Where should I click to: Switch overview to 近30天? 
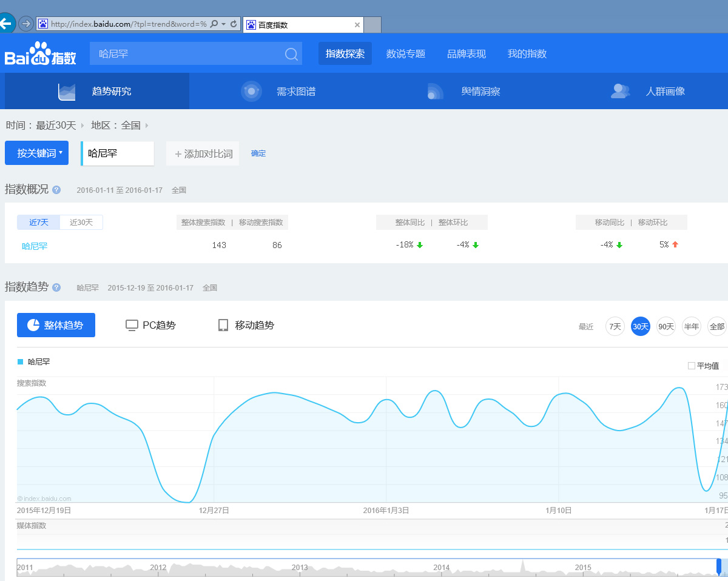[x=81, y=223]
